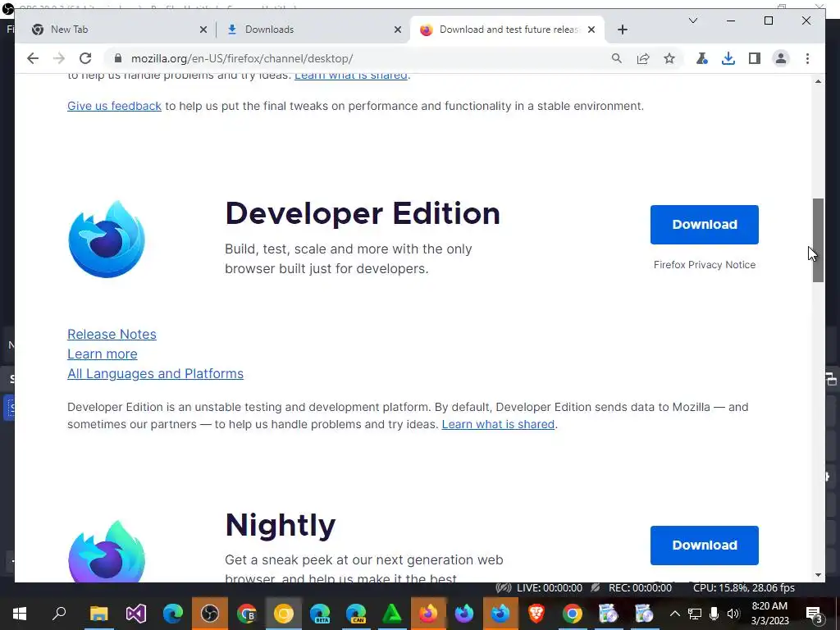Open the Give us feedback link
The width and height of the screenshot is (840, 630).
(114, 106)
